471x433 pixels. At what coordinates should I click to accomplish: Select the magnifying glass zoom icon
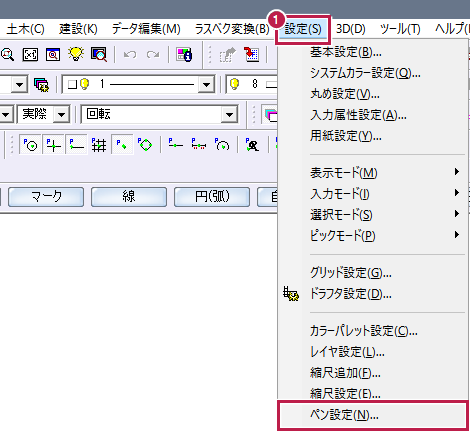coord(7,54)
